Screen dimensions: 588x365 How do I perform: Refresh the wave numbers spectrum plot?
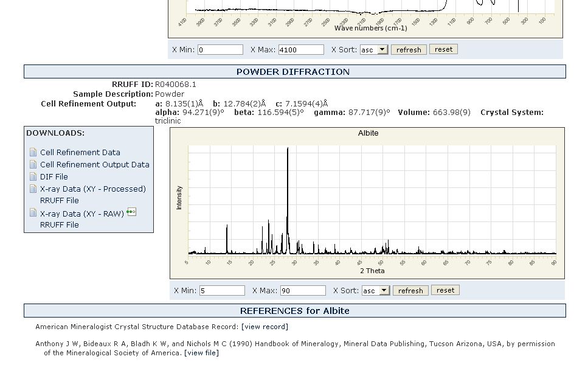[x=408, y=50]
